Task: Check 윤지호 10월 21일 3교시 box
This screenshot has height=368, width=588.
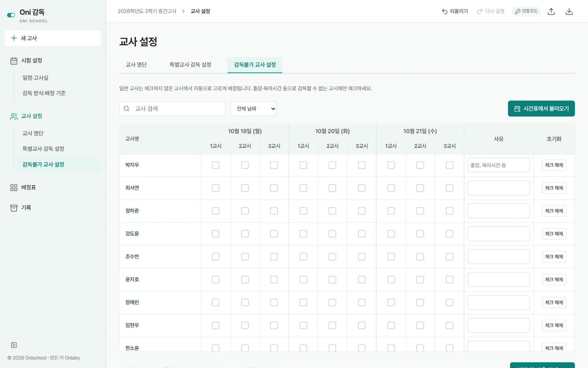Action: [449, 280]
